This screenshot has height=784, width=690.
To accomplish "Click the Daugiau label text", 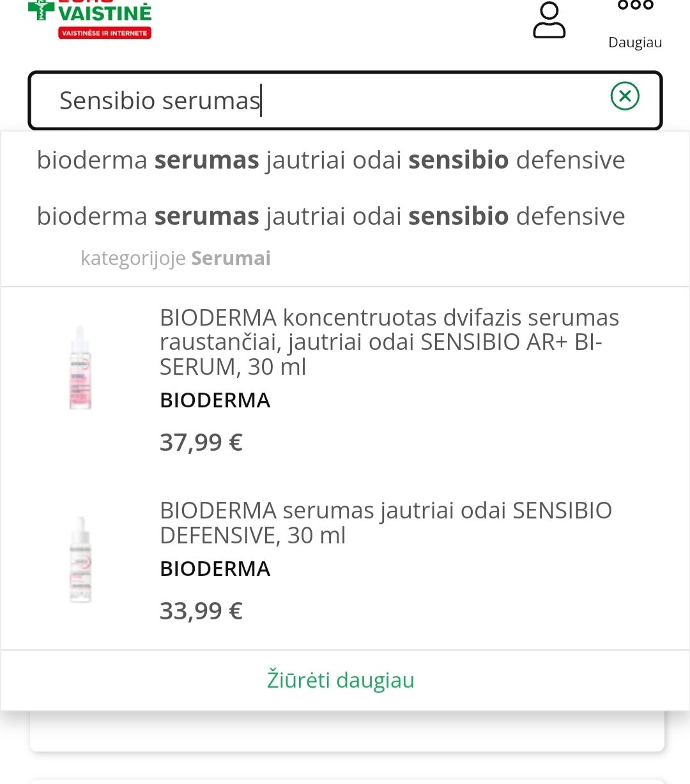I will 635,43.
